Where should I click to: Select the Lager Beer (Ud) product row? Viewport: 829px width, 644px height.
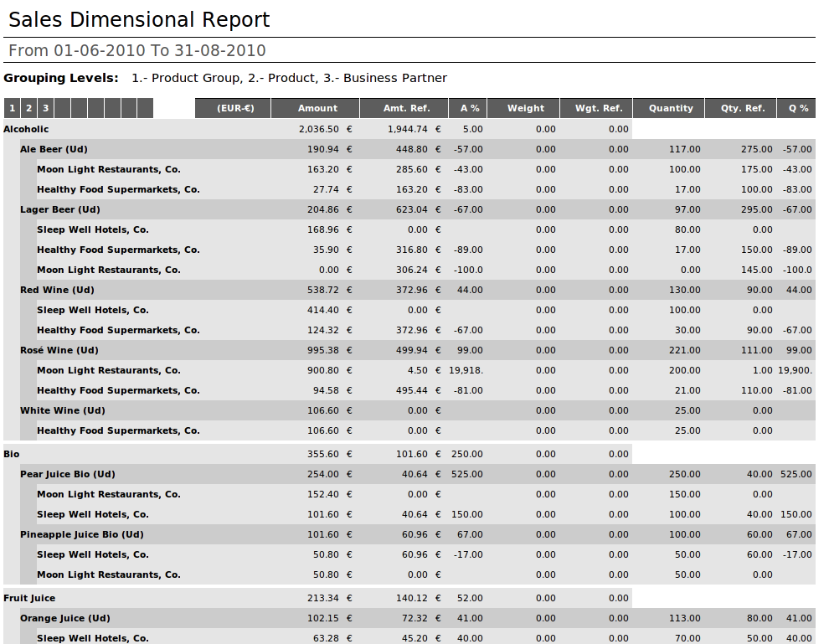[59, 209]
